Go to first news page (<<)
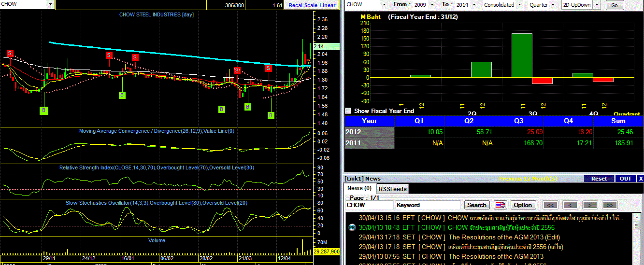 [551, 205]
